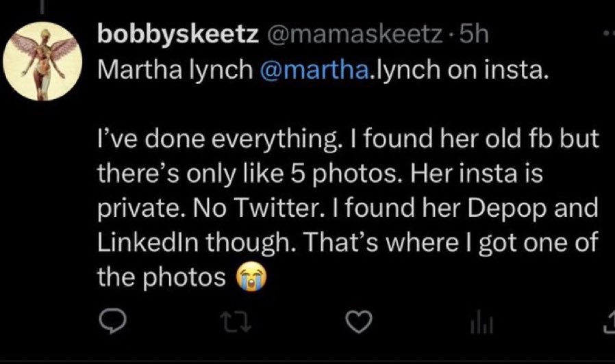Click the bobbyskeetz display name

pos(177,35)
